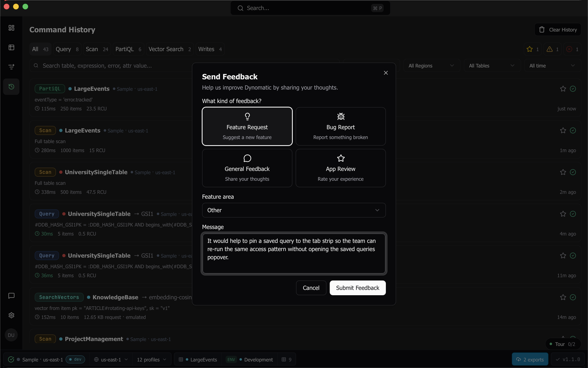Star the Scan LargeEvents 1m ago entry
Screen dimensions: 588x368
(x=563, y=130)
